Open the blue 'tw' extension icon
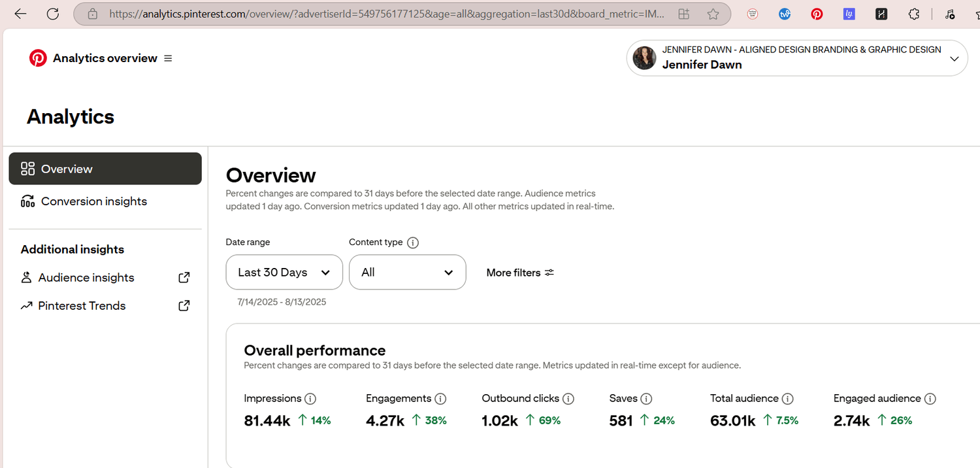The width and height of the screenshot is (980, 468). pos(785,14)
